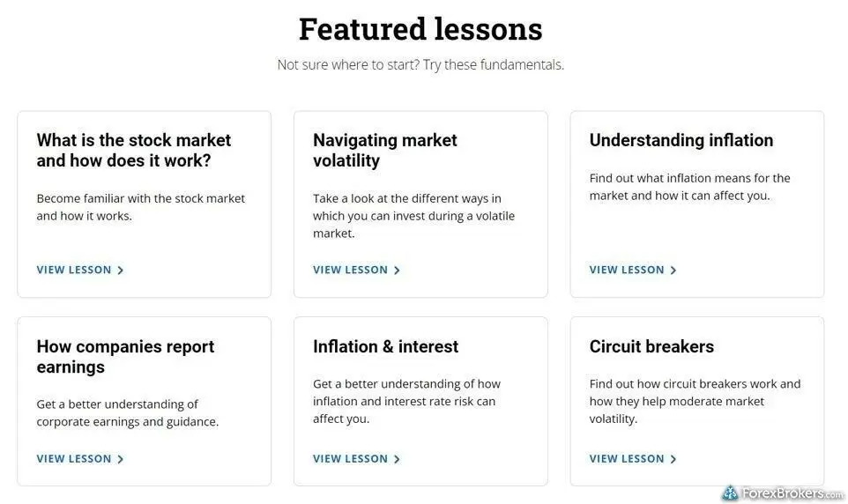The height and width of the screenshot is (504, 848).
Task: Select the Navigating market volatility card title
Action: coord(385,151)
